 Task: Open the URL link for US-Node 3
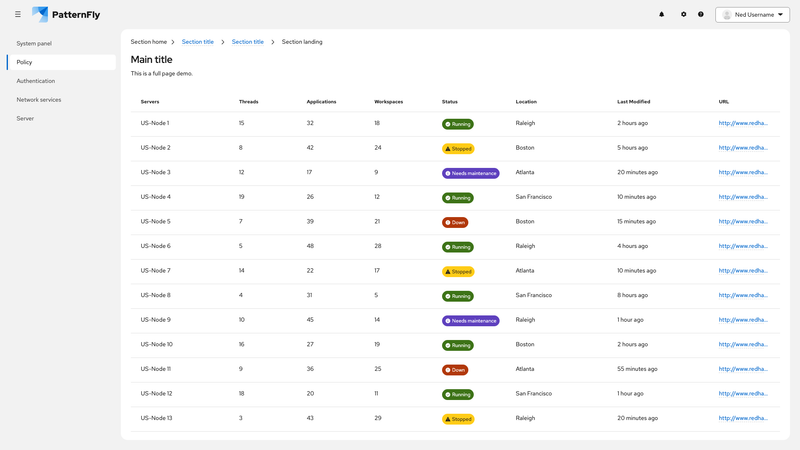tap(743, 172)
